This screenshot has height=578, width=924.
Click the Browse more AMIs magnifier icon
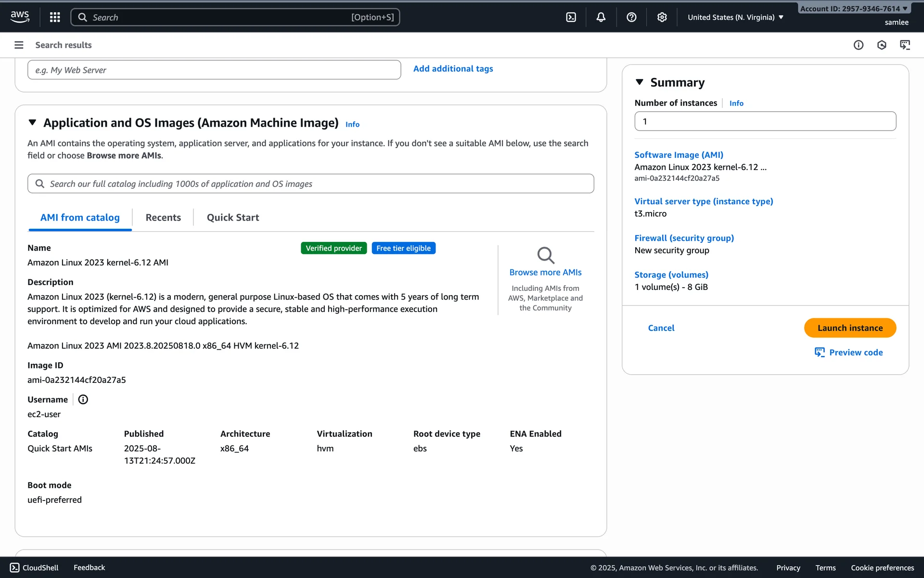(x=545, y=255)
